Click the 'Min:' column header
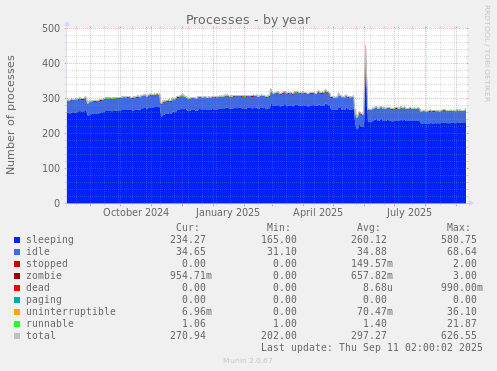 [x=278, y=228]
